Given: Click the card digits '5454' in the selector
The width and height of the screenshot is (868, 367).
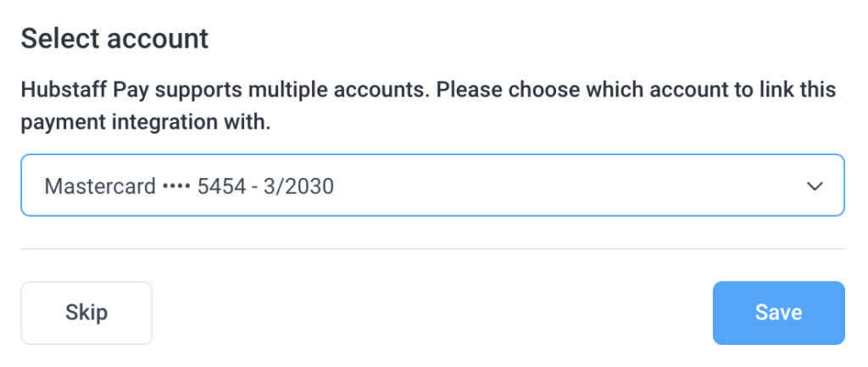Looking at the screenshot, I should coord(221,186).
